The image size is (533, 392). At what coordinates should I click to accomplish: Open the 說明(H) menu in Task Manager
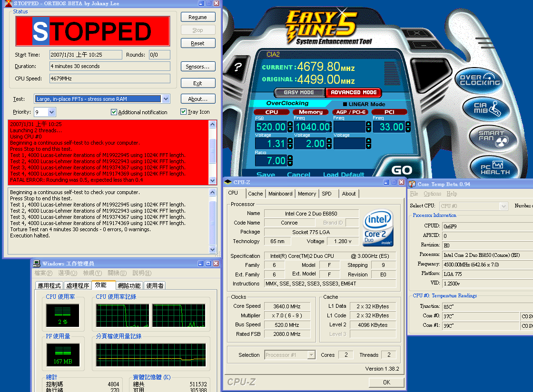pos(142,273)
